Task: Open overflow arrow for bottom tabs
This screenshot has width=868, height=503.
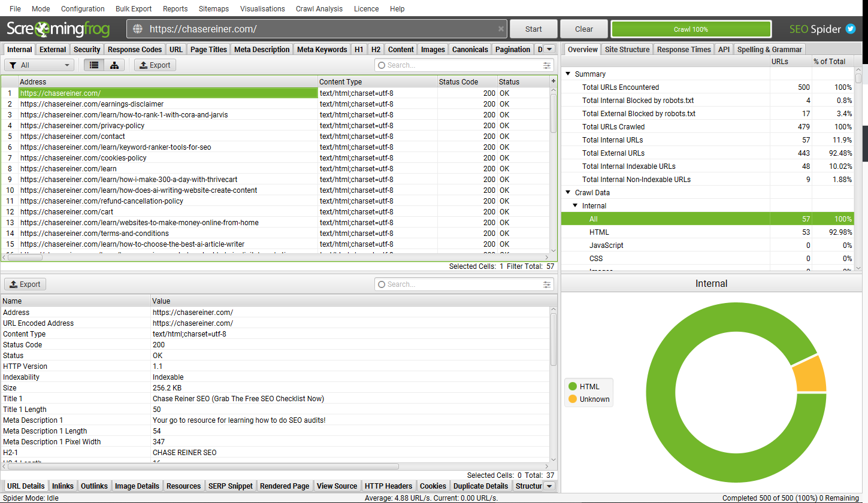Action: click(549, 486)
